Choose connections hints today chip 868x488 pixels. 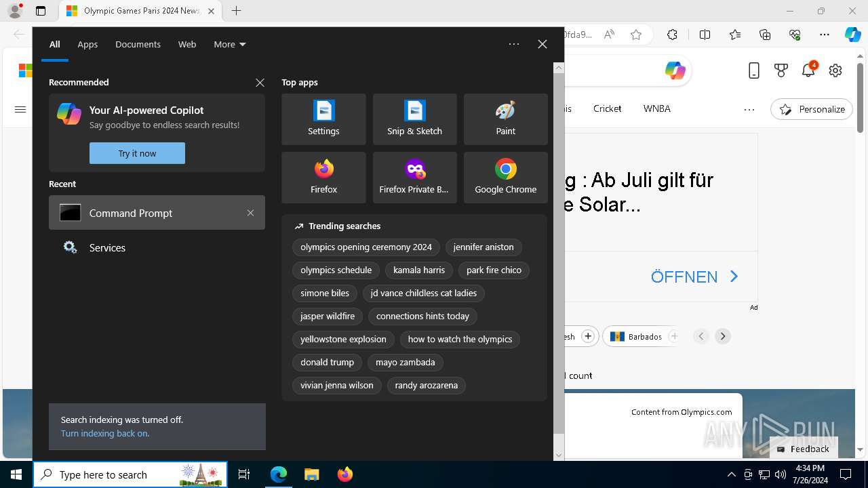click(422, 317)
